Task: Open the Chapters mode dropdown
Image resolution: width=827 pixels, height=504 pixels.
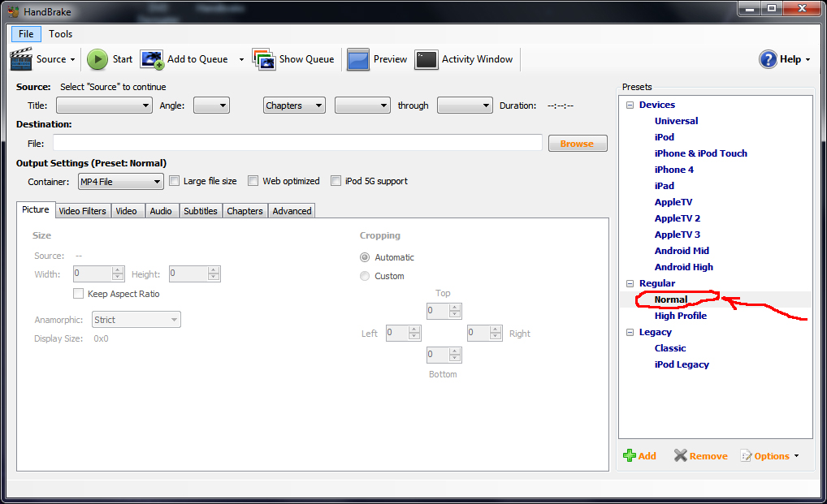Action: pos(294,106)
